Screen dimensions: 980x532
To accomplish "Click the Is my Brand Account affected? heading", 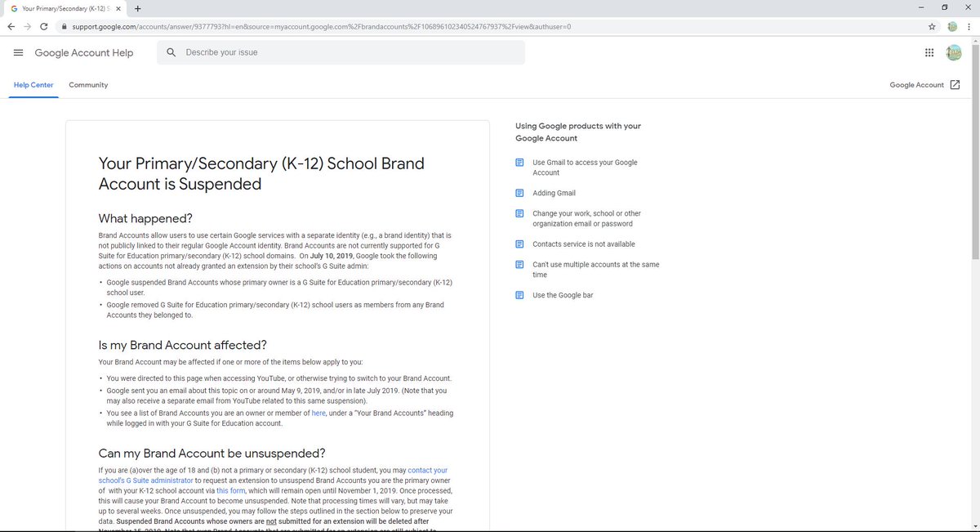I will tap(182, 345).
